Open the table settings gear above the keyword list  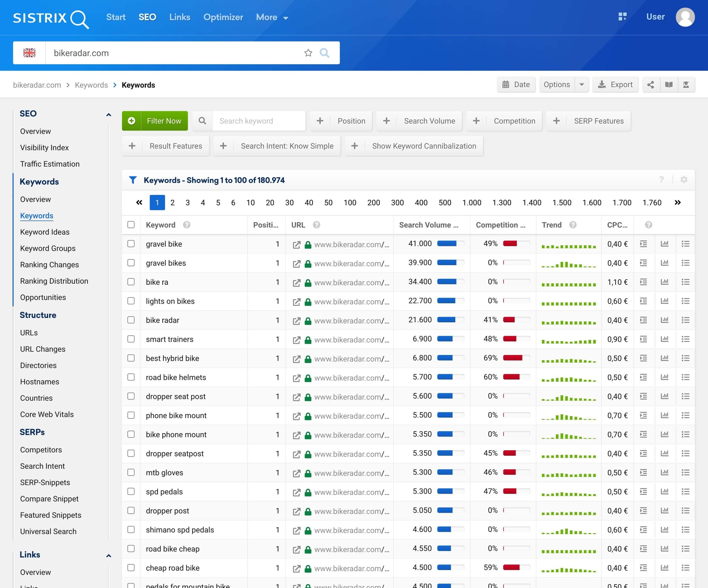[684, 180]
